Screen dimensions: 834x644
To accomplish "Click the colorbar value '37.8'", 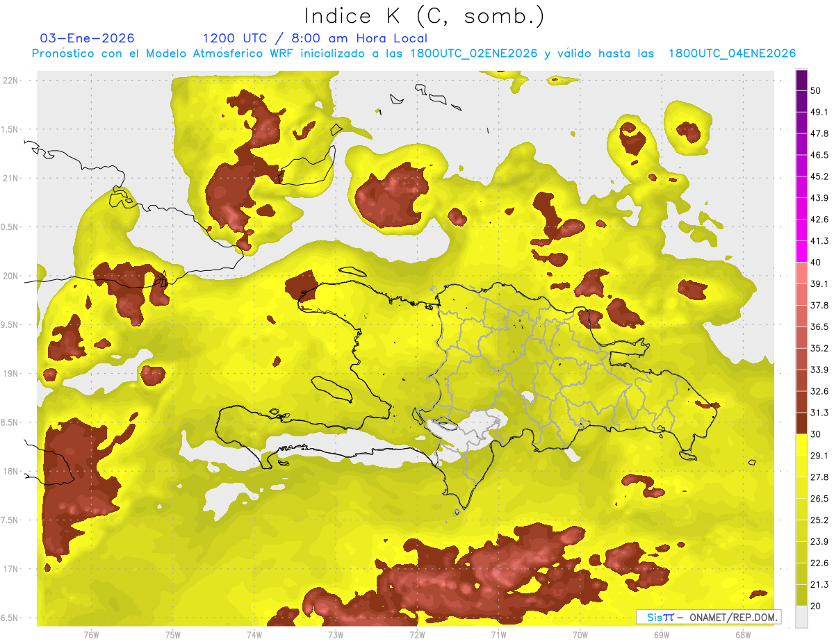I will tap(819, 305).
